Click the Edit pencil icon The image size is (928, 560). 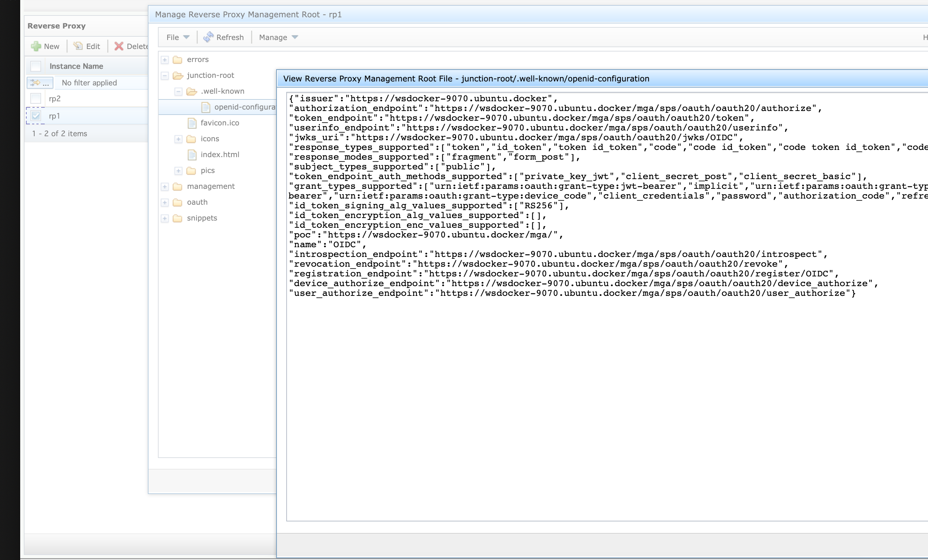(x=78, y=46)
